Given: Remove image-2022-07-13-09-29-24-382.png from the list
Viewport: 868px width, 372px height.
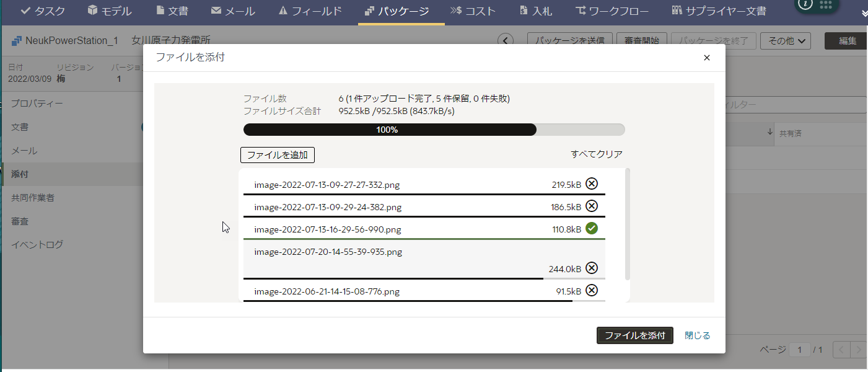Looking at the screenshot, I should pyautogui.click(x=592, y=206).
